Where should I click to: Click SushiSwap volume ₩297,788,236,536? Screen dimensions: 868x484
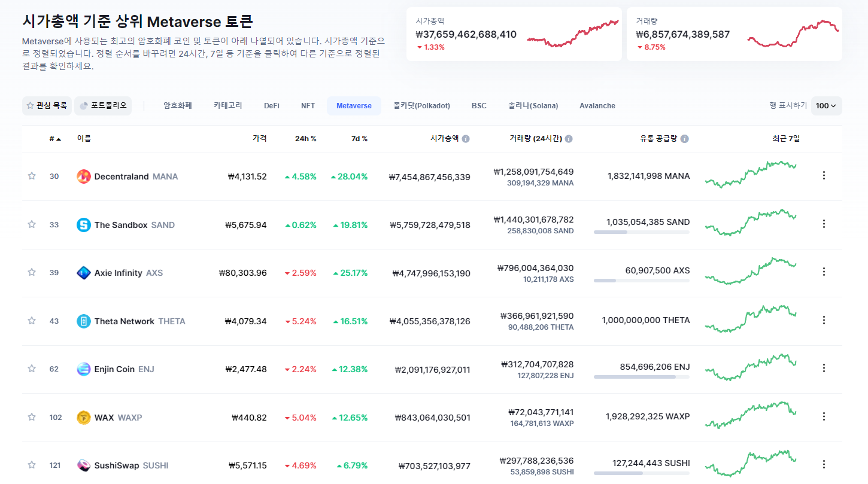536,461
